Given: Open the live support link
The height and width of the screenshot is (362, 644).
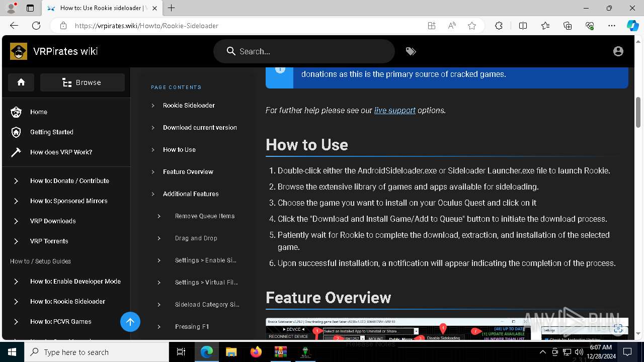Looking at the screenshot, I should tap(395, 110).
